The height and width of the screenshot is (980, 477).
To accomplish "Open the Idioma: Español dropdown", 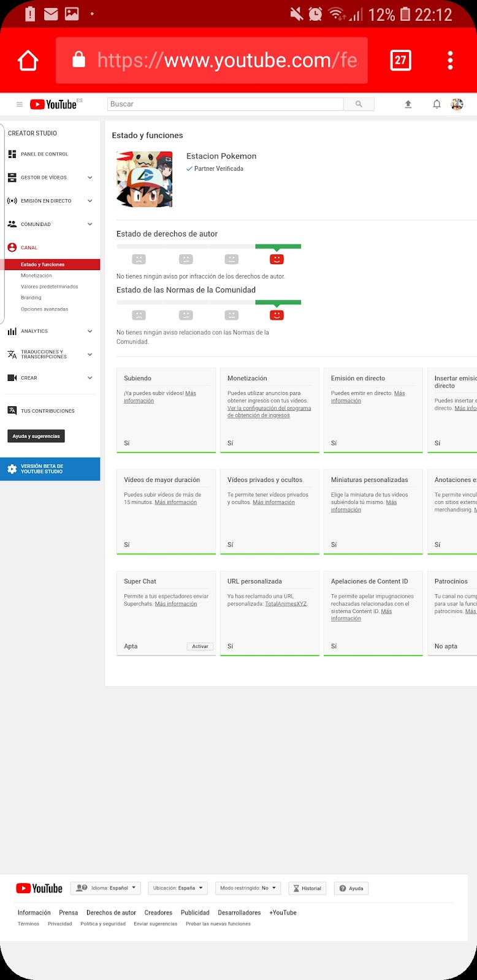I will coord(106,888).
